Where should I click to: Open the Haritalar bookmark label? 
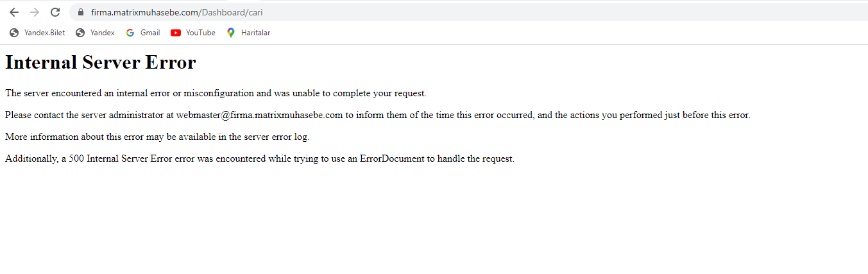click(255, 33)
